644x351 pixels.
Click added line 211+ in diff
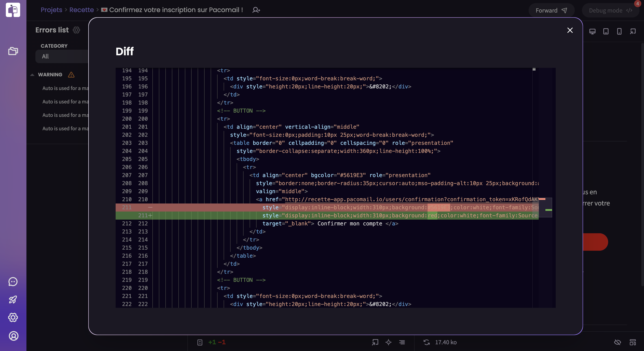[x=327, y=215]
